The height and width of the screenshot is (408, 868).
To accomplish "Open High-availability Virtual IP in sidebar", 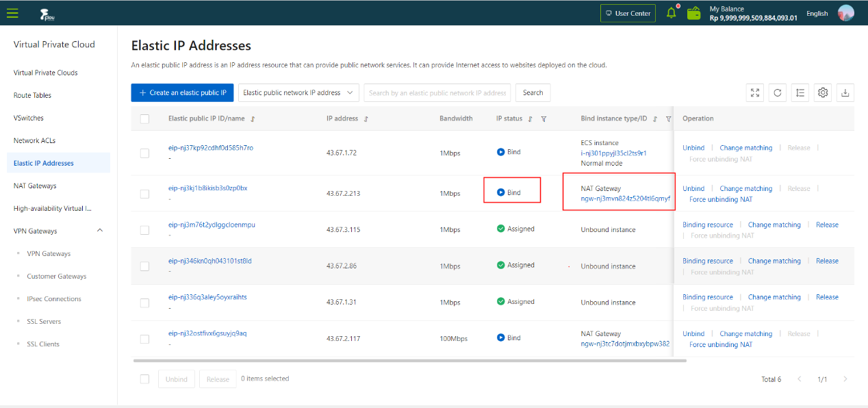I will tap(53, 208).
